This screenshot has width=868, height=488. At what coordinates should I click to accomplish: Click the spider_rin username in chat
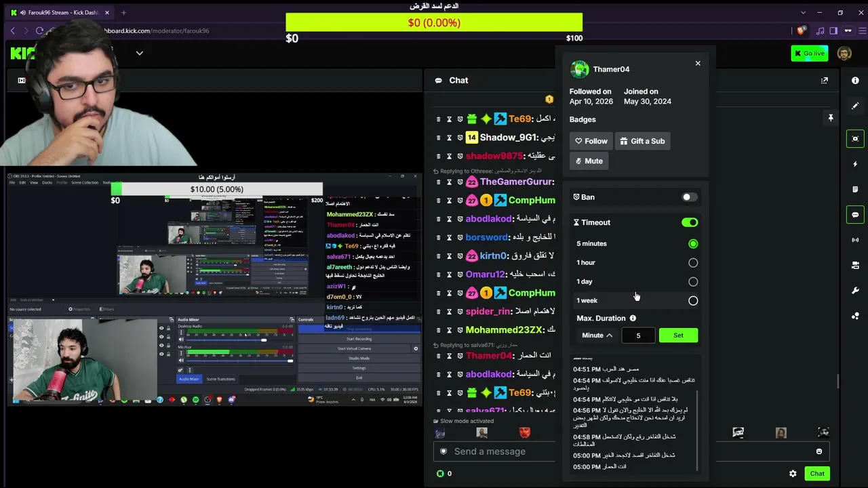[488, 312]
